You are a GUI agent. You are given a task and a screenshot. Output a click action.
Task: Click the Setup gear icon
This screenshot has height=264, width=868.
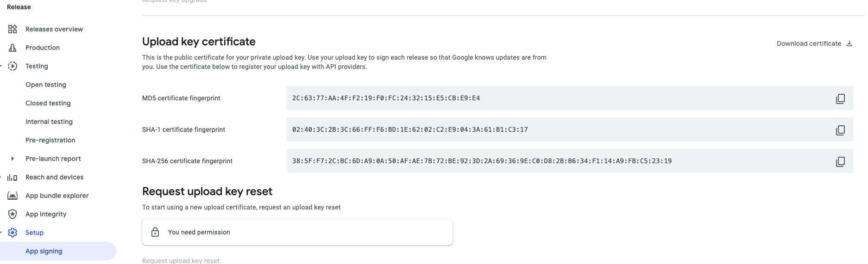click(13, 233)
